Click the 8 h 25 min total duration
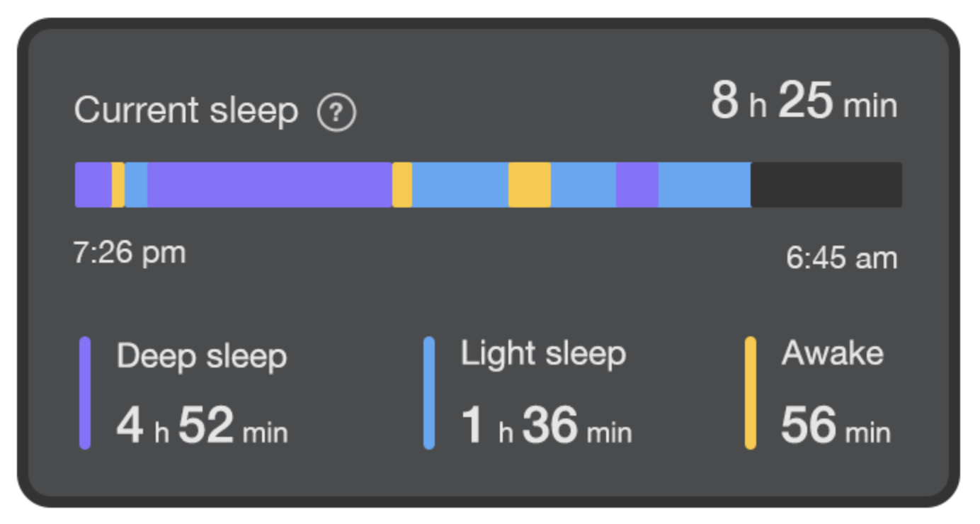The height and width of the screenshot is (524, 980). 804,102
